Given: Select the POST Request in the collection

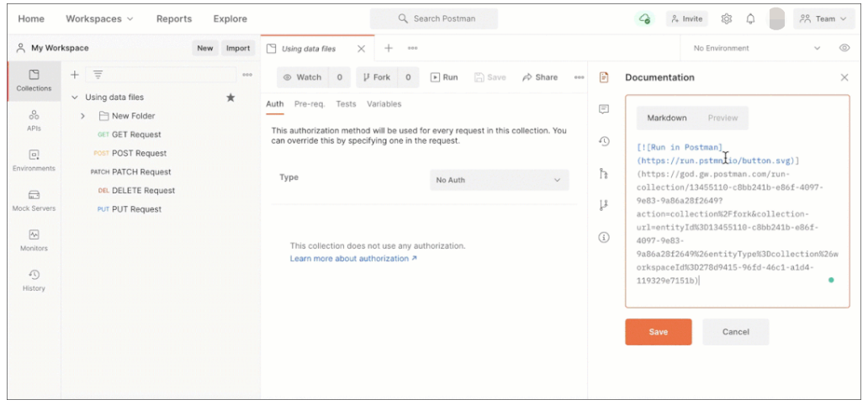Looking at the screenshot, I should pos(139,153).
